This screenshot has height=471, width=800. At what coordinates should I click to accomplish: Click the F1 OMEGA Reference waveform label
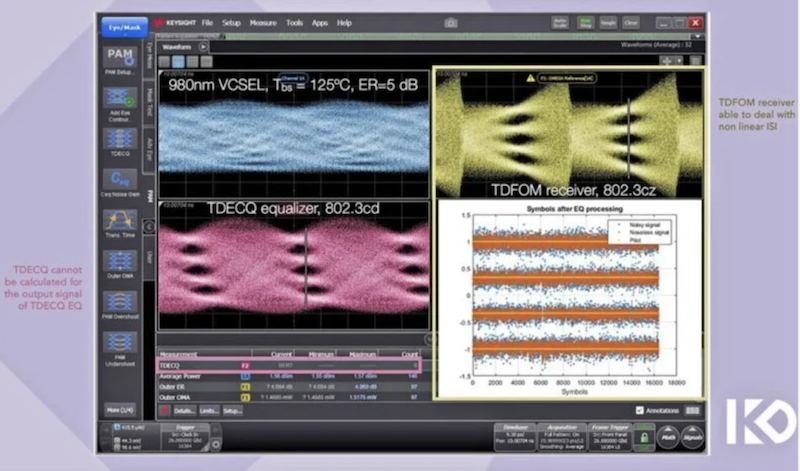[567, 78]
